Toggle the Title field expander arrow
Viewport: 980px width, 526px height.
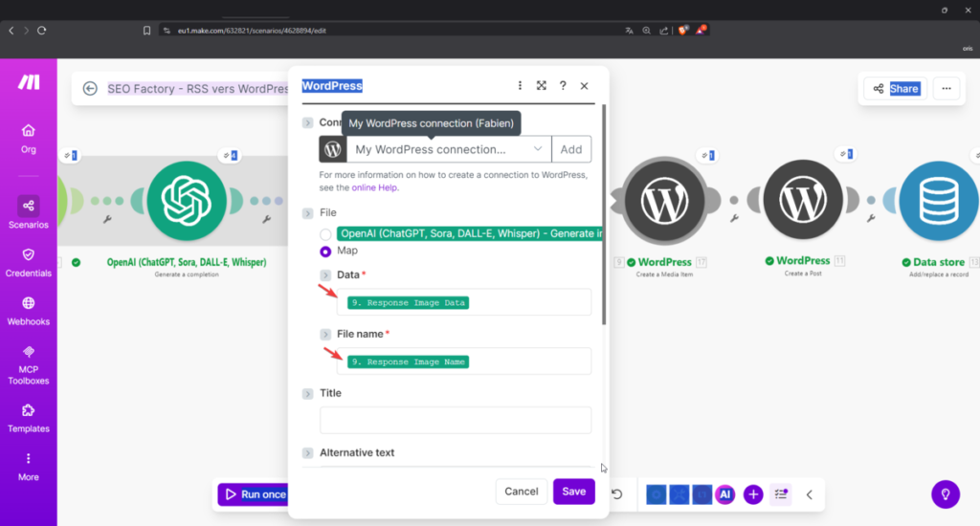tap(308, 394)
